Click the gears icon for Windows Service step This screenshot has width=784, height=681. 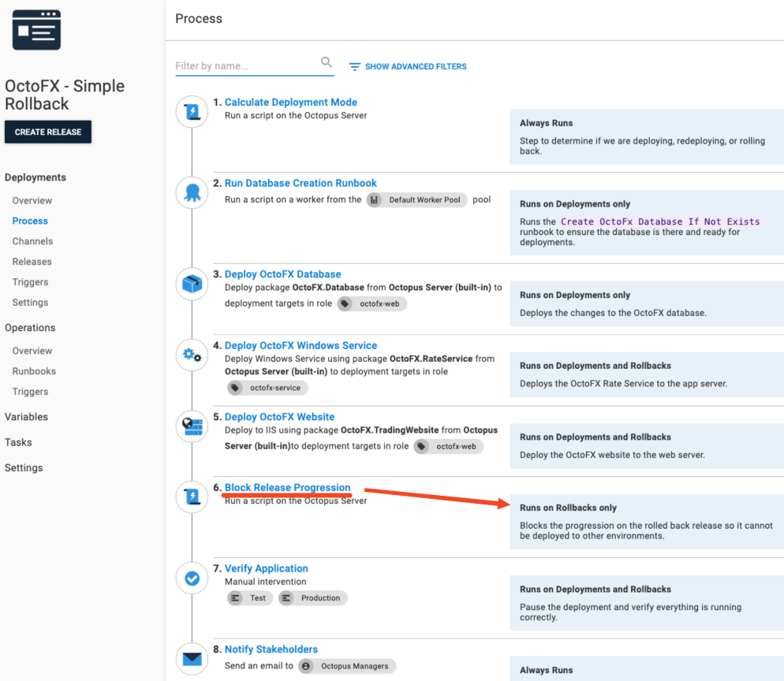(x=192, y=355)
